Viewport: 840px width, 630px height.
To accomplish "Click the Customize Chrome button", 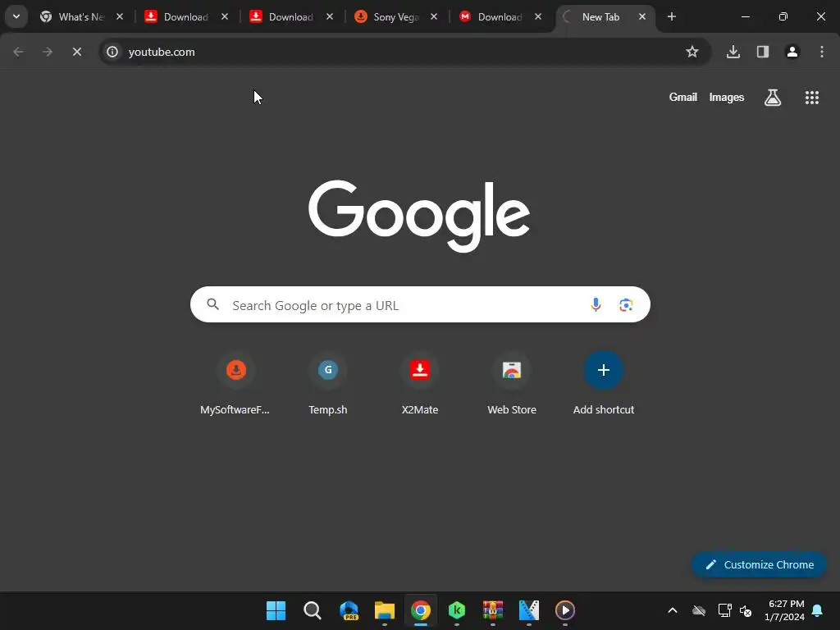I will pos(759,564).
